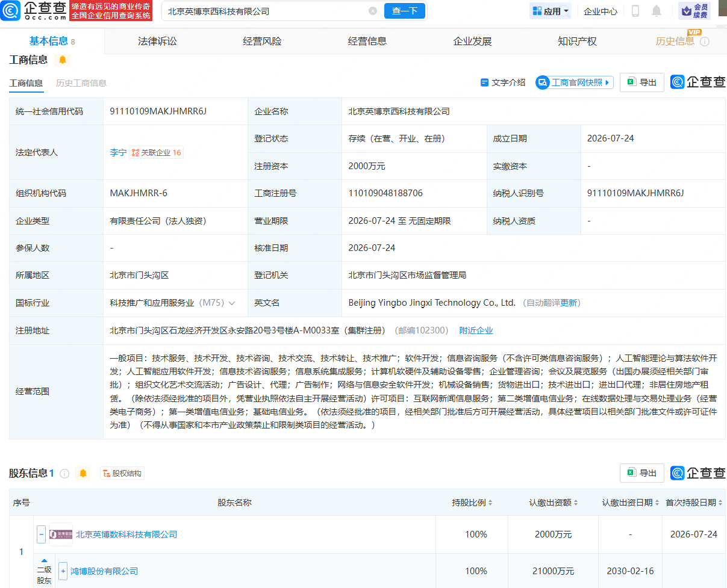Screen dimensions: 727x588
Task: Click the info icon beside 股东信息
Action: point(64,474)
